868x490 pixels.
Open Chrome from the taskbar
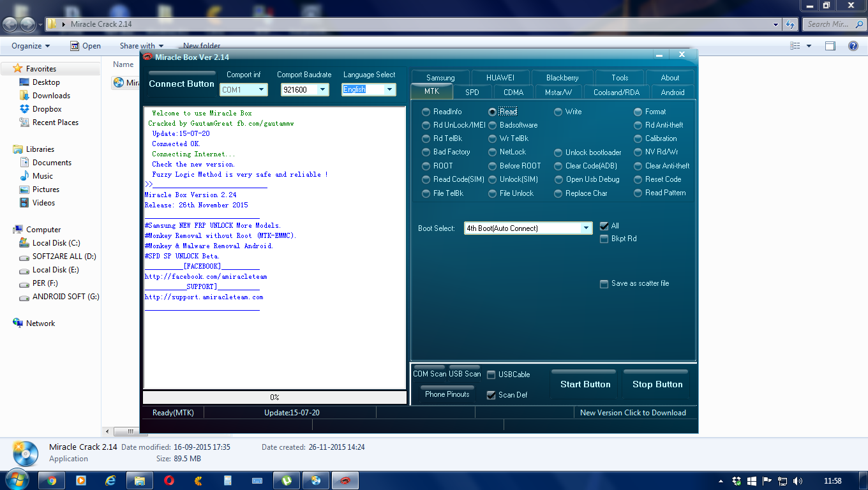52,480
